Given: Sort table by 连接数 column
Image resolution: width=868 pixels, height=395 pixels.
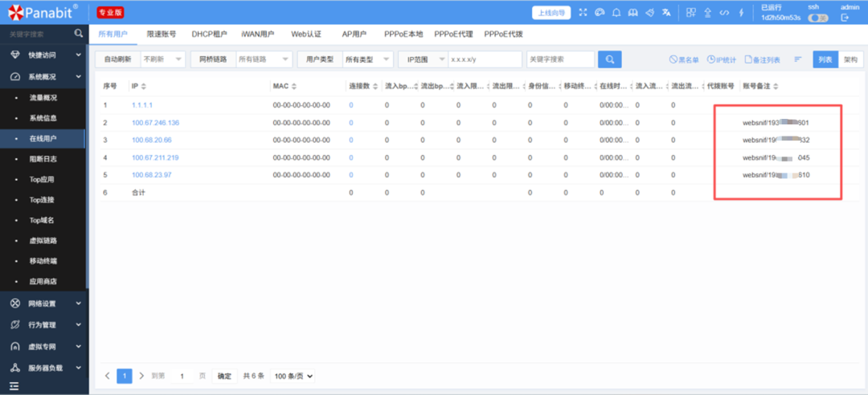Looking at the screenshot, I should tap(375, 87).
